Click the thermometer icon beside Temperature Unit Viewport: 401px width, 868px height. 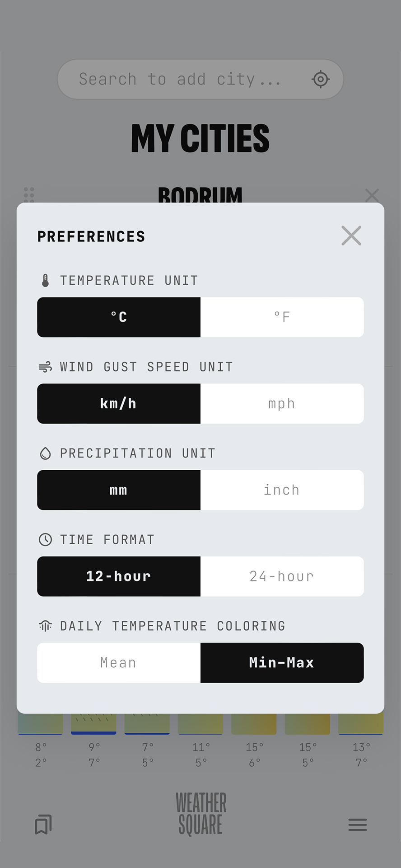point(46,280)
